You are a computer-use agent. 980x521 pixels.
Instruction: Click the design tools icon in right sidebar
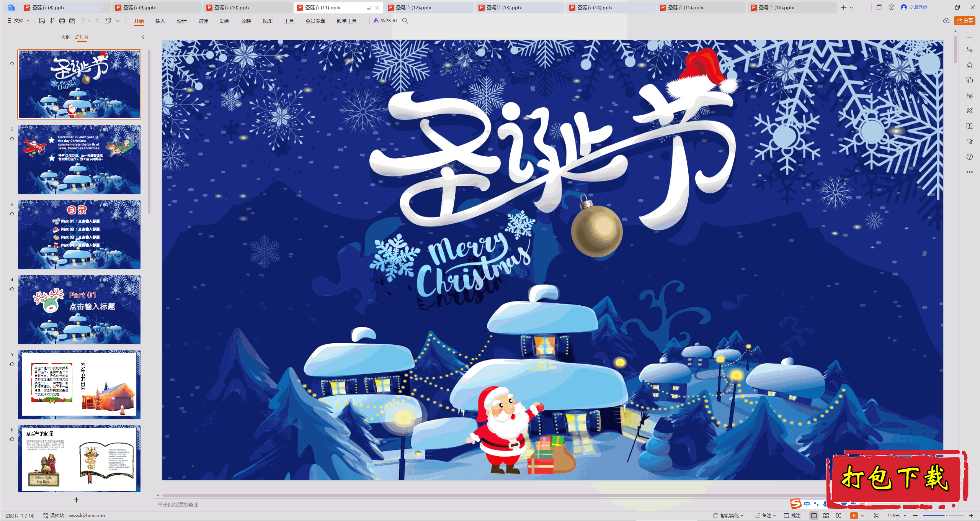[x=970, y=111]
